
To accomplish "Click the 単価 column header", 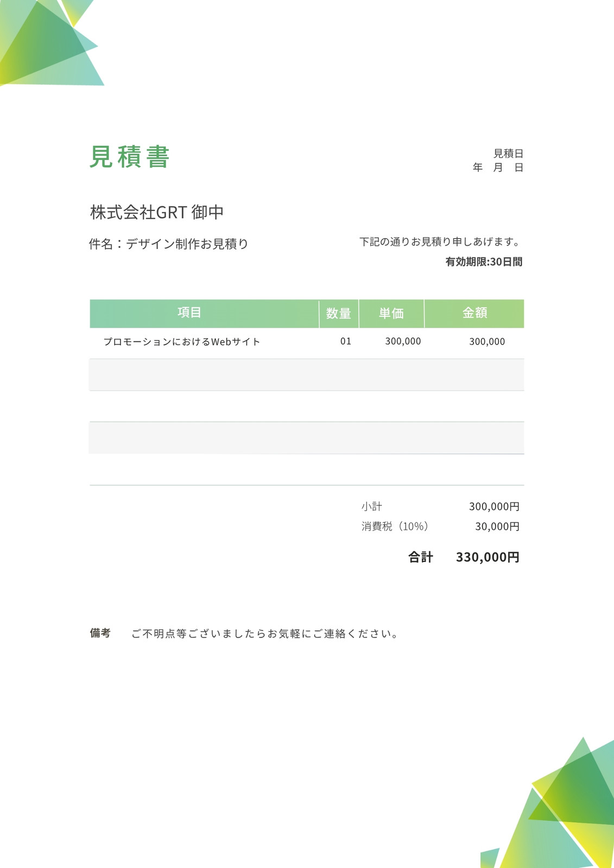I will [x=391, y=314].
